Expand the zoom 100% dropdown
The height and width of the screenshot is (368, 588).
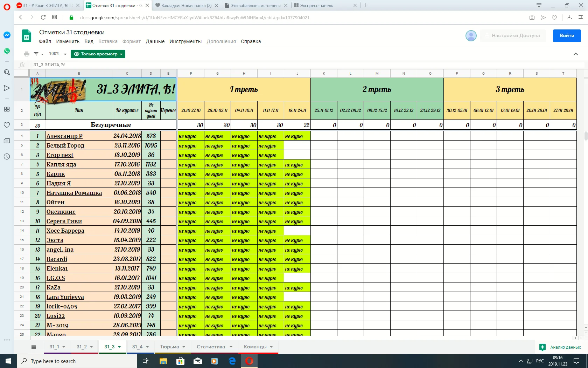click(x=57, y=54)
